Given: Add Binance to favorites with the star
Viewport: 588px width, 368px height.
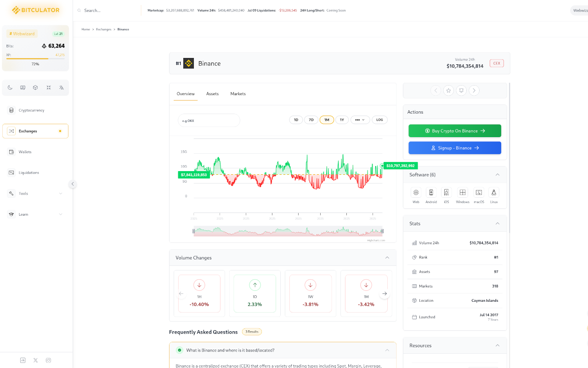Looking at the screenshot, I should pyautogui.click(x=448, y=91).
